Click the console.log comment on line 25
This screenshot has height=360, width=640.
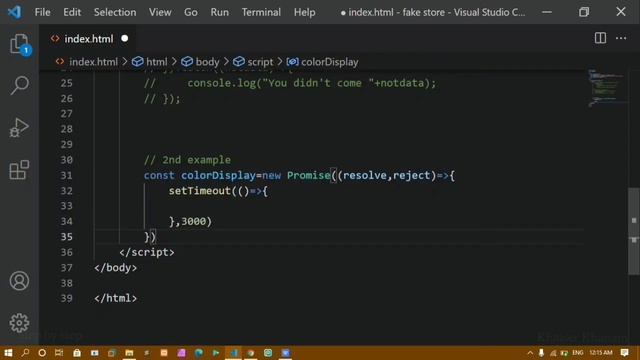coord(290,83)
